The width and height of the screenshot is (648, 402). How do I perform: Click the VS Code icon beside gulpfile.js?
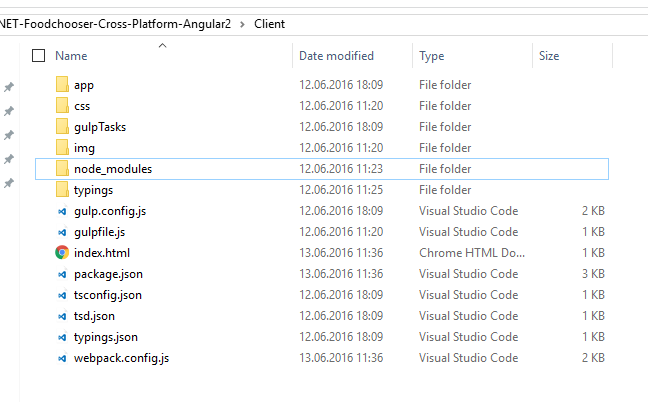62,233
